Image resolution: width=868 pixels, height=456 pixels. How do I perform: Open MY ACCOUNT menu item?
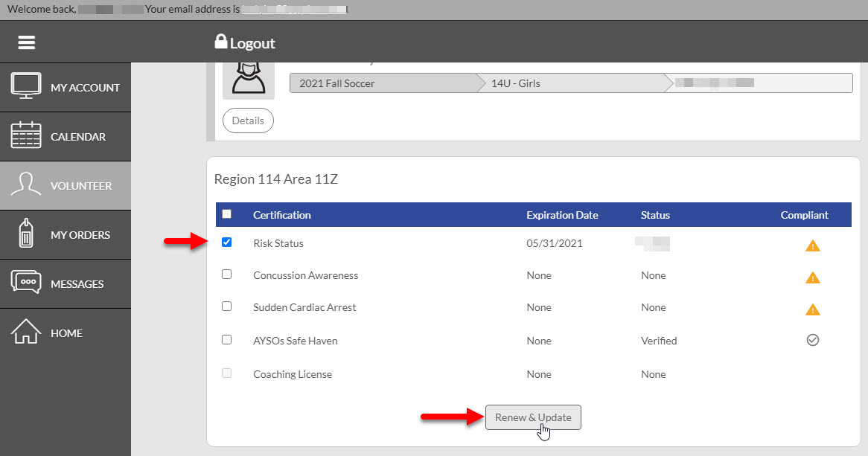tap(66, 88)
